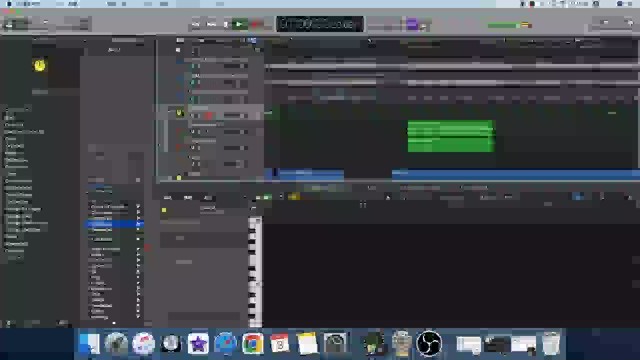640x360 pixels.
Task: Open OBS from the dock
Action: [x=429, y=343]
